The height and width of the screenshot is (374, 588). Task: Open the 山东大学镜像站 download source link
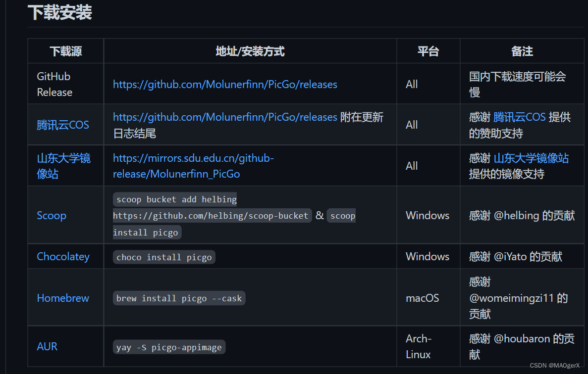pyautogui.click(x=64, y=166)
